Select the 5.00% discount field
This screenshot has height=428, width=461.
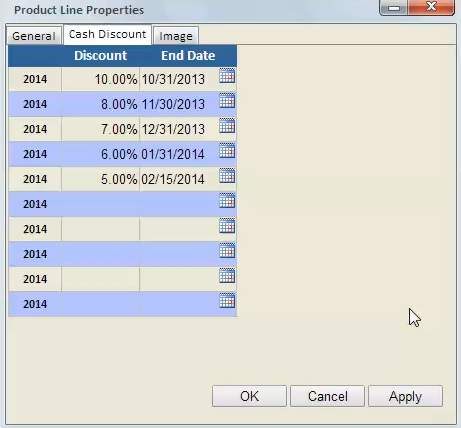(100, 179)
